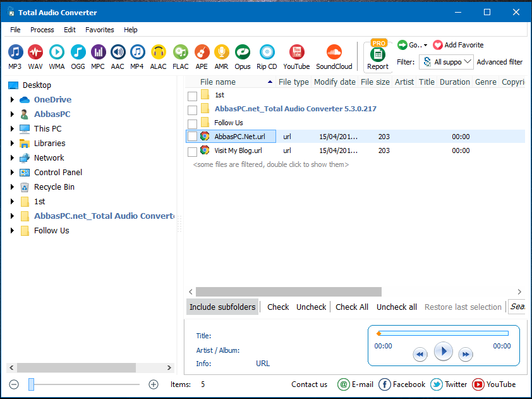Viewport: 532px width, 399px height.
Task: Toggle the Include subfolders option
Action: point(222,307)
